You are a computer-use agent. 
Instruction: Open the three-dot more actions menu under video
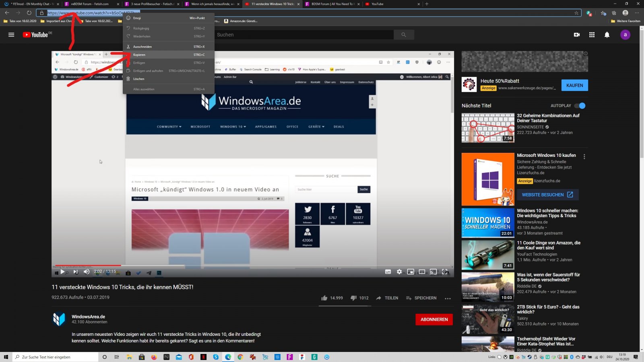[448, 298]
